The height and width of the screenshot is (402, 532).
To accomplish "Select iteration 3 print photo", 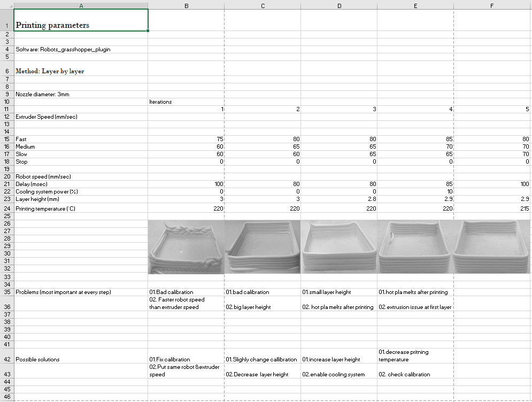I will [x=339, y=247].
